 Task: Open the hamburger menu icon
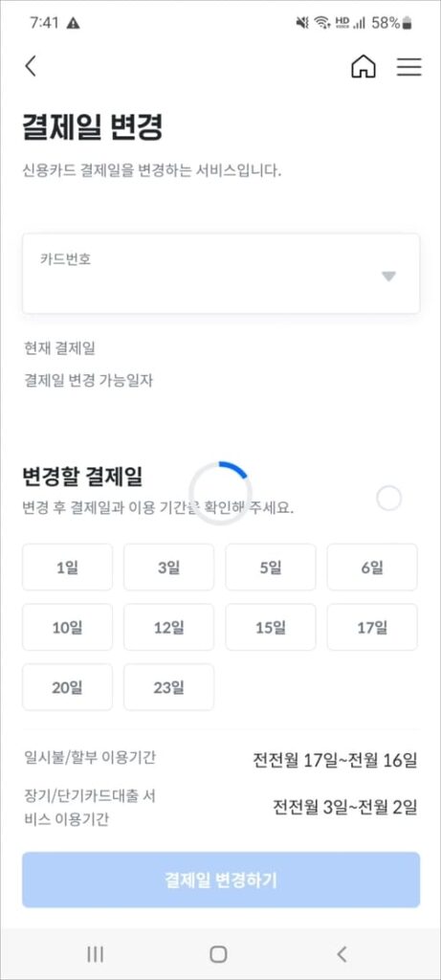point(409,66)
